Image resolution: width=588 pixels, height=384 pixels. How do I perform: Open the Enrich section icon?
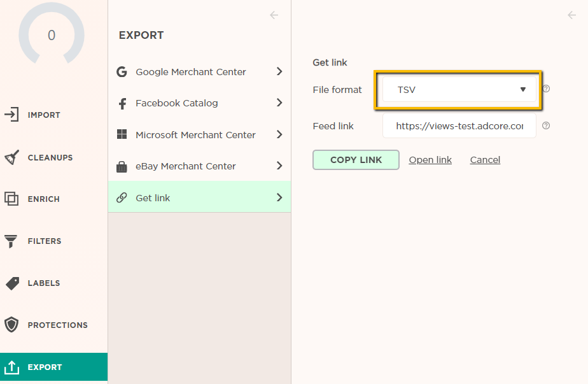[x=11, y=199]
